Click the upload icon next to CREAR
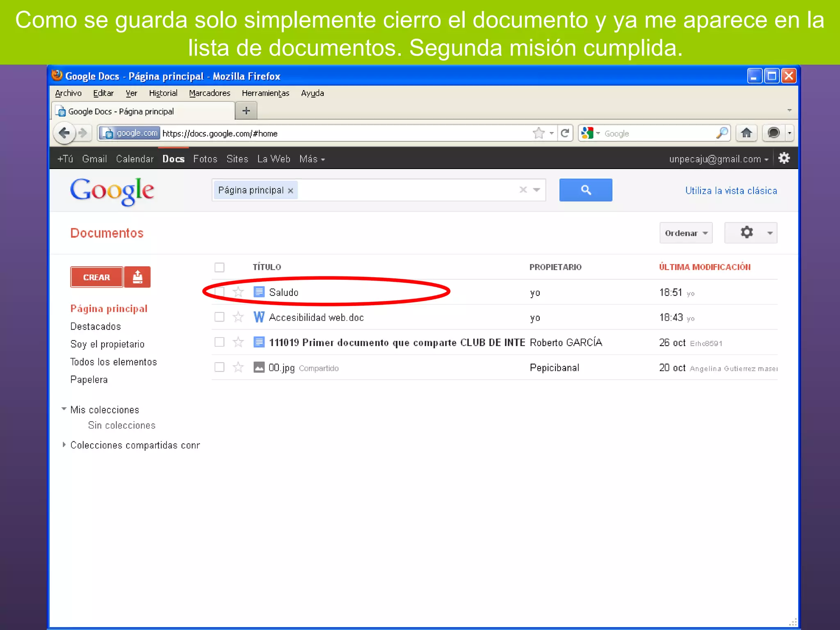 tap(137, 277)
